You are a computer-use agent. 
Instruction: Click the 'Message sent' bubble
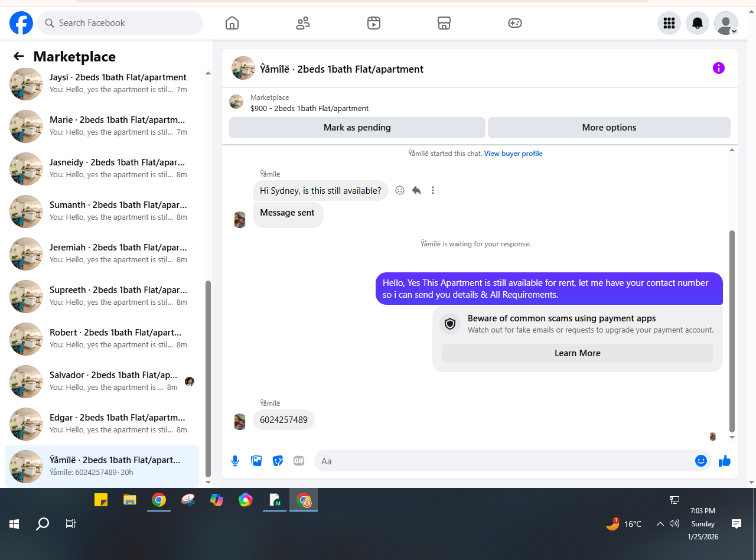(288, 215)
